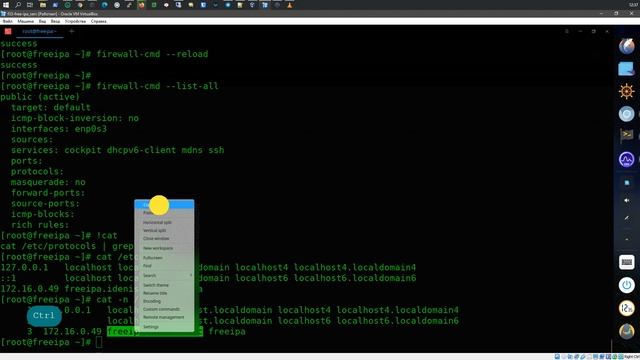Click the power button in the dock
640x360 pixels.
pos(627,285)
